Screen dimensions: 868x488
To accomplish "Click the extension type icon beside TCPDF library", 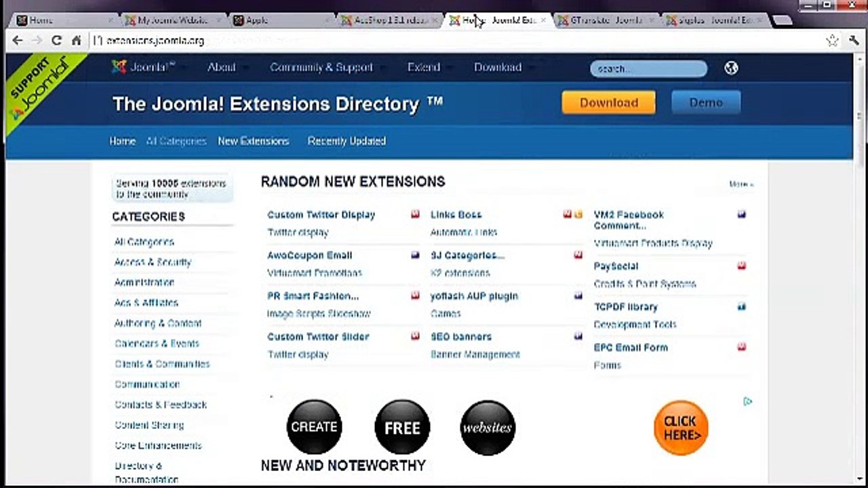I will 742,306.
